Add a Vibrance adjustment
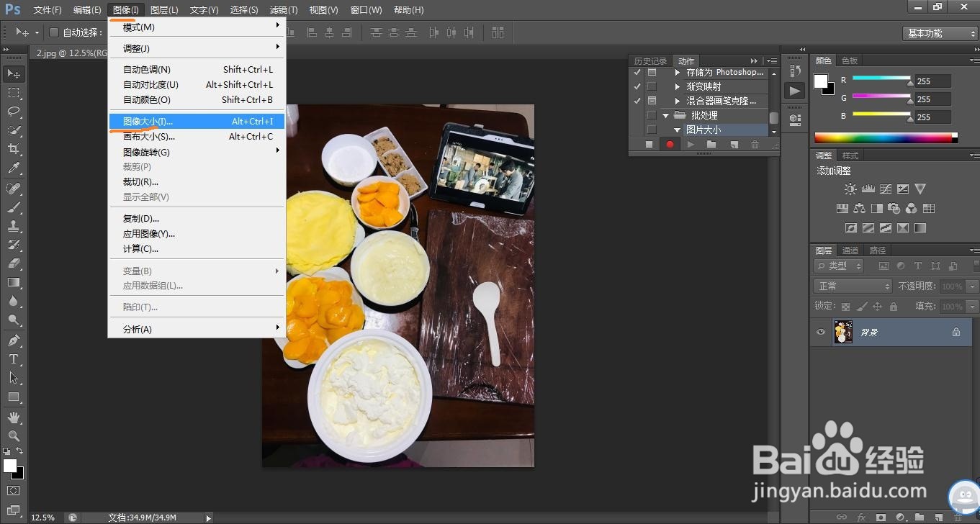The image size is (980, 524). [x=920, y=189]
